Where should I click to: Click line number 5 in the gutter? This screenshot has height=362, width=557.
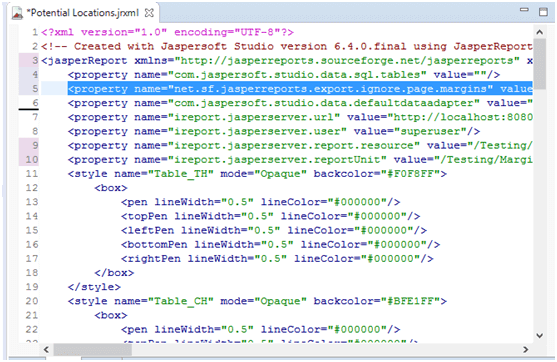coord(35,89)
